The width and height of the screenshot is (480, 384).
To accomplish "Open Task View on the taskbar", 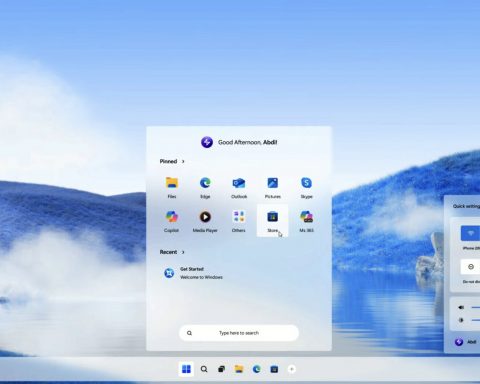I will (221, 369).
